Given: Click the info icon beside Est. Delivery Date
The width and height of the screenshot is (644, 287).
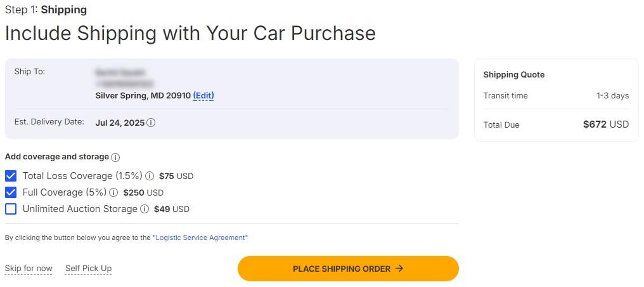Looking at the screenshot, I should 151,123.
